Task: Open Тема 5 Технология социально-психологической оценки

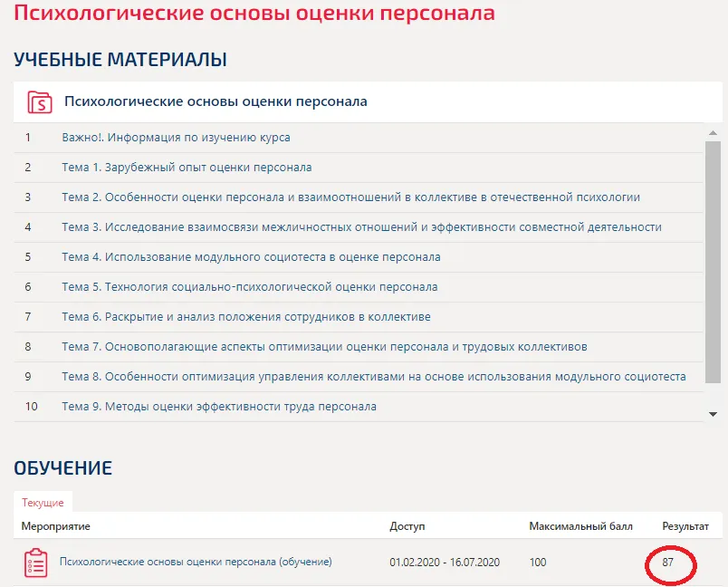Action: 249,287
